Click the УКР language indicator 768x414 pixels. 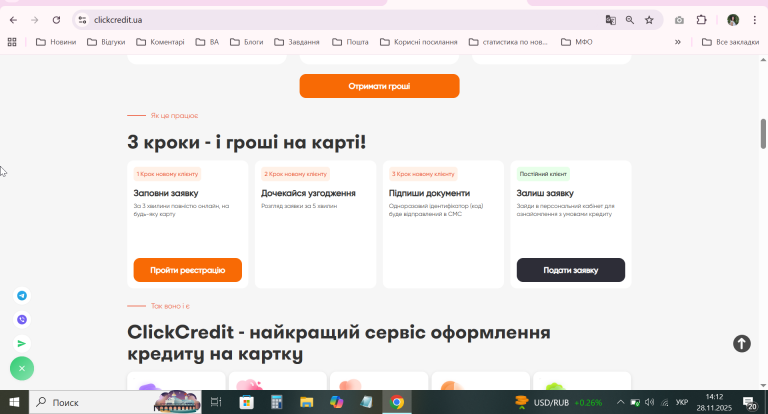point(682,402)
